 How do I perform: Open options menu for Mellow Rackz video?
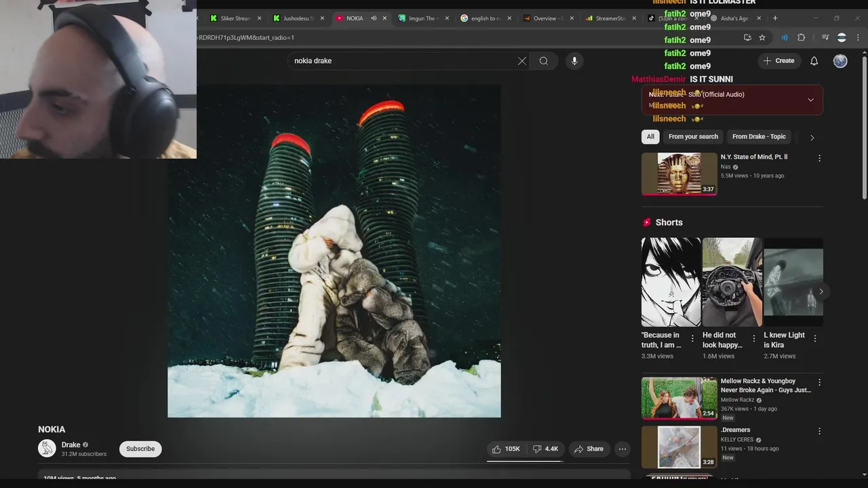819,382
